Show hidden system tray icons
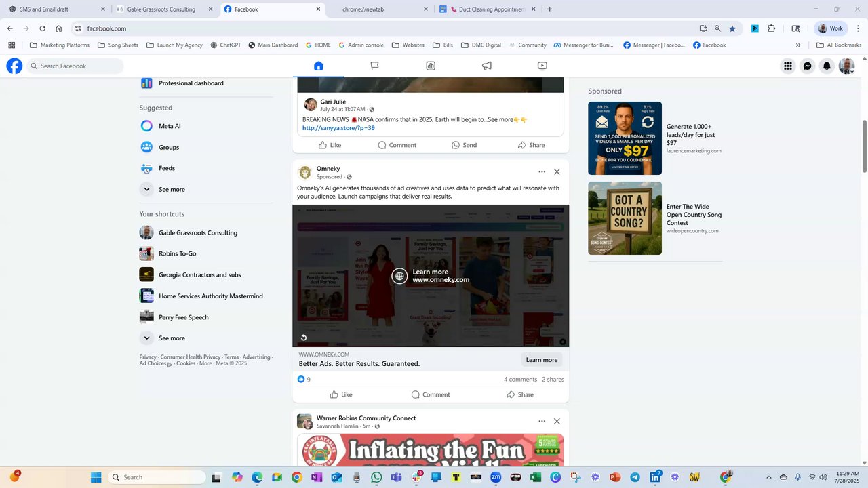Image resolution: width=868 pixels, height=488 pixels. point(768,477)
